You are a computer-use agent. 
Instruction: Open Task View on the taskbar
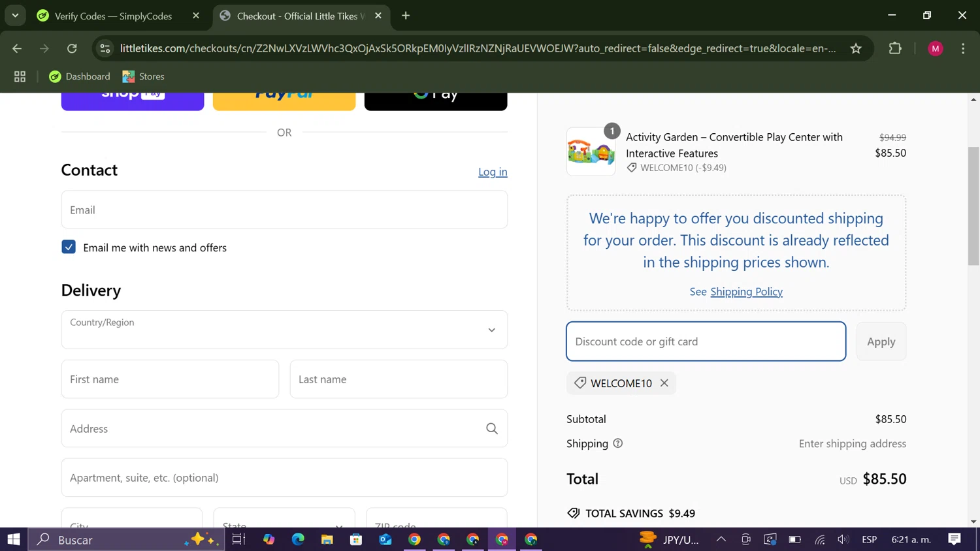coord(238,539)
